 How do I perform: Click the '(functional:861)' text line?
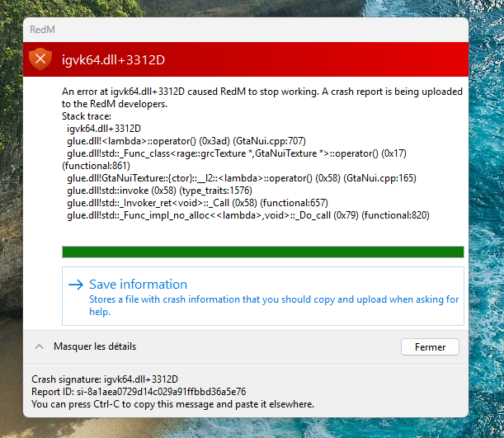[x=96, y=166]
